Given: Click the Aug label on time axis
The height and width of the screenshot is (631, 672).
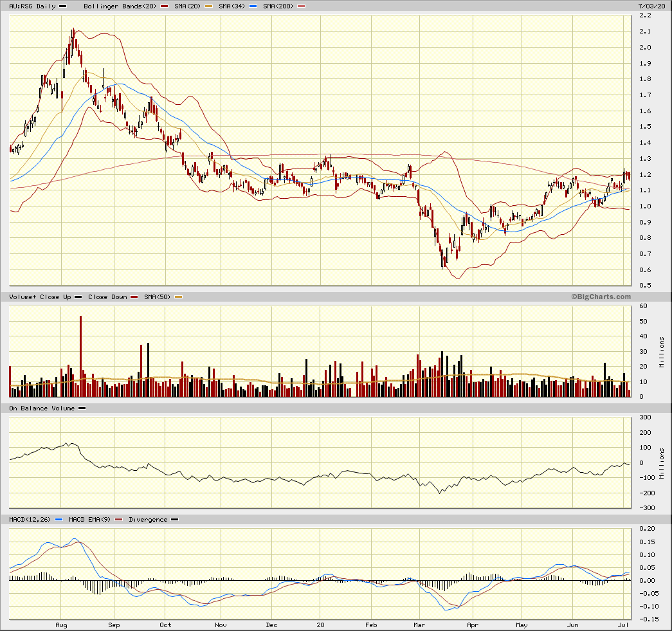Looking at the screenshot, I should coord(61,625).
